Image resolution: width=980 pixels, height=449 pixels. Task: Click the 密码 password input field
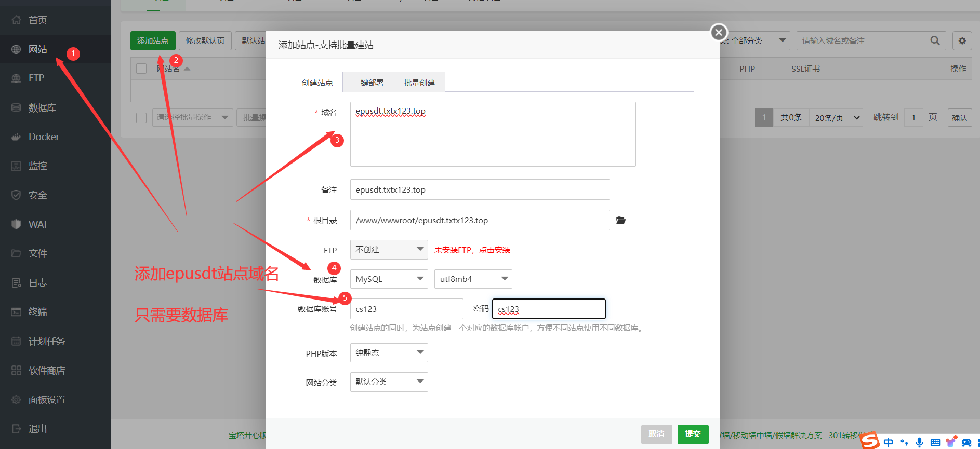pos(549,309)
